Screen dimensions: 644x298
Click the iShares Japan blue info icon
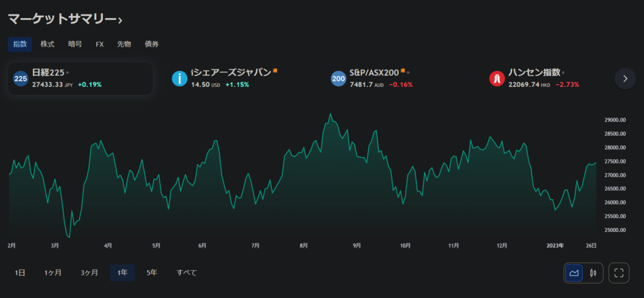pos(180,79)
